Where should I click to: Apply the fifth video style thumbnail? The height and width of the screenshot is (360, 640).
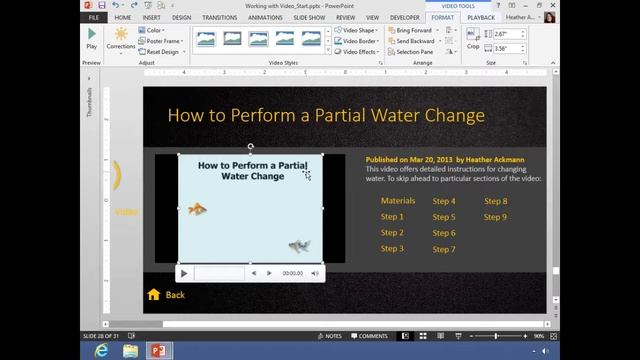311,39
